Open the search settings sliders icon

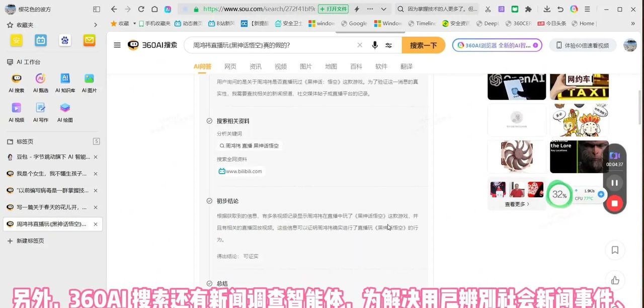pos(389,45)
